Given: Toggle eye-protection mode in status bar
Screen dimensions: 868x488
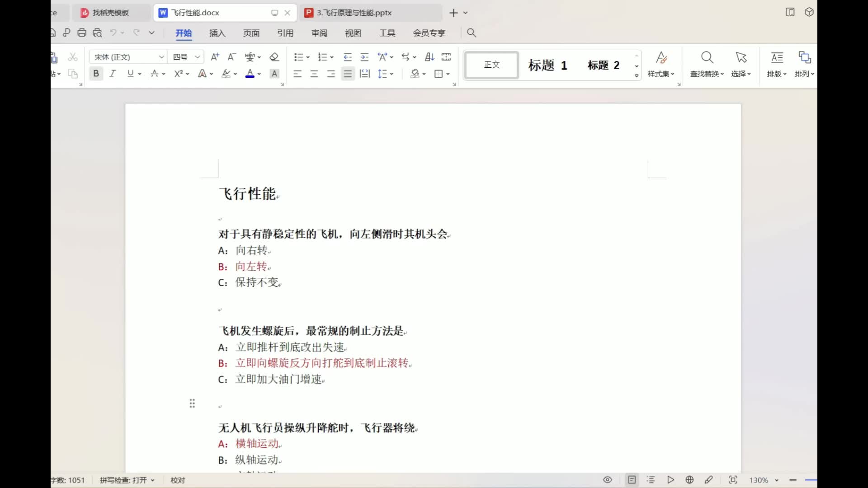Looking at the screenshot, I should point(608,480).
